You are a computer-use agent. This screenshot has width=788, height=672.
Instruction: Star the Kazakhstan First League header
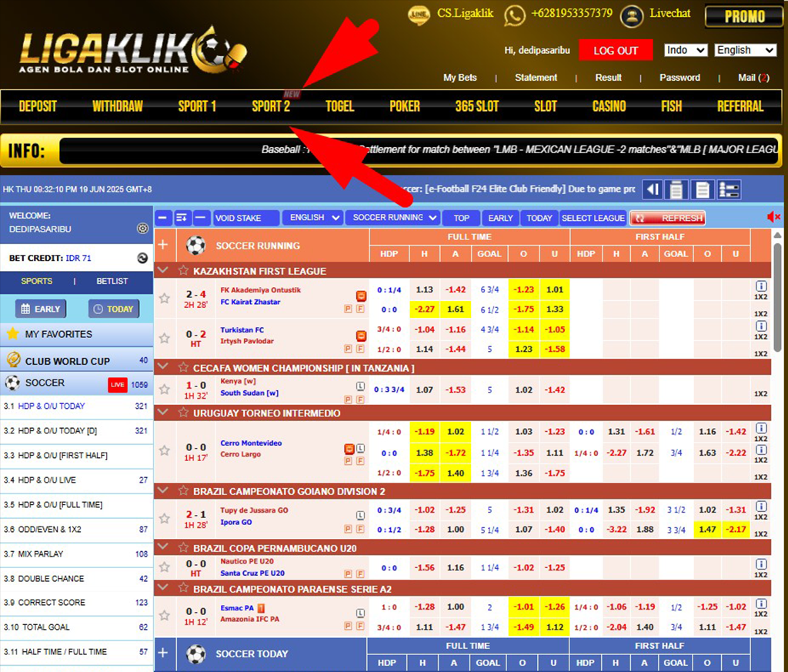click(x=183, y=270)
